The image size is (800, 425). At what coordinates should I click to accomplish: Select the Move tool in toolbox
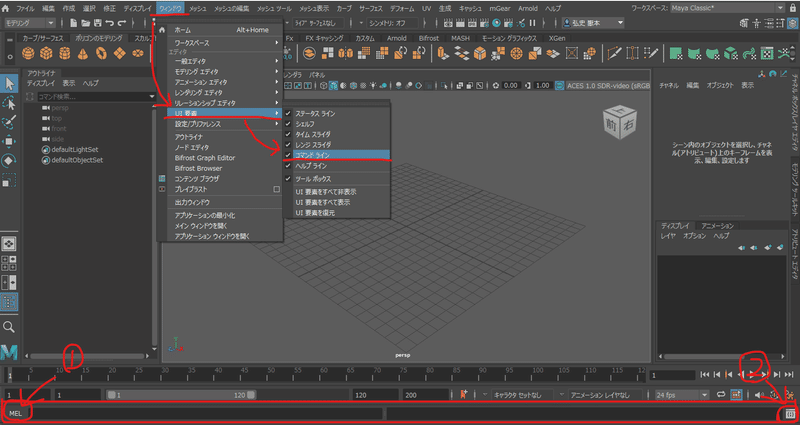tap(9, 141)
